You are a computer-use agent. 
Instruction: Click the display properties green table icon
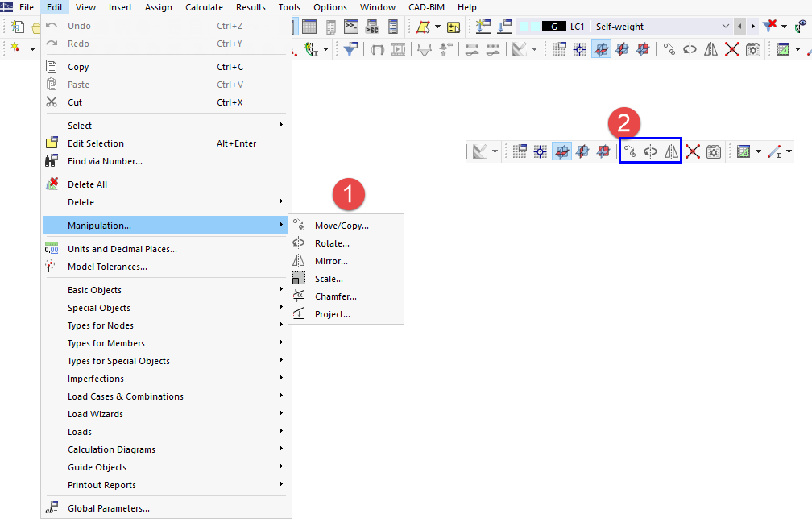tap(744, 151)
